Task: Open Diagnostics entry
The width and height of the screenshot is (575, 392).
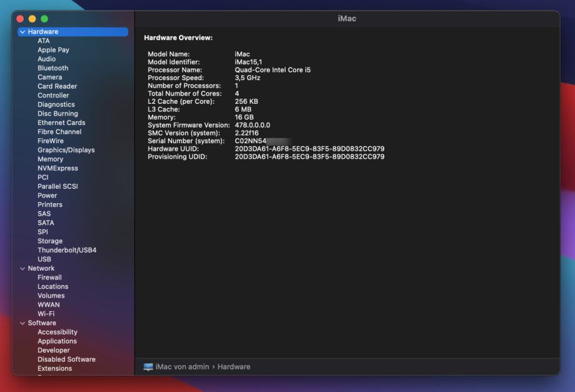Action: 56,104
